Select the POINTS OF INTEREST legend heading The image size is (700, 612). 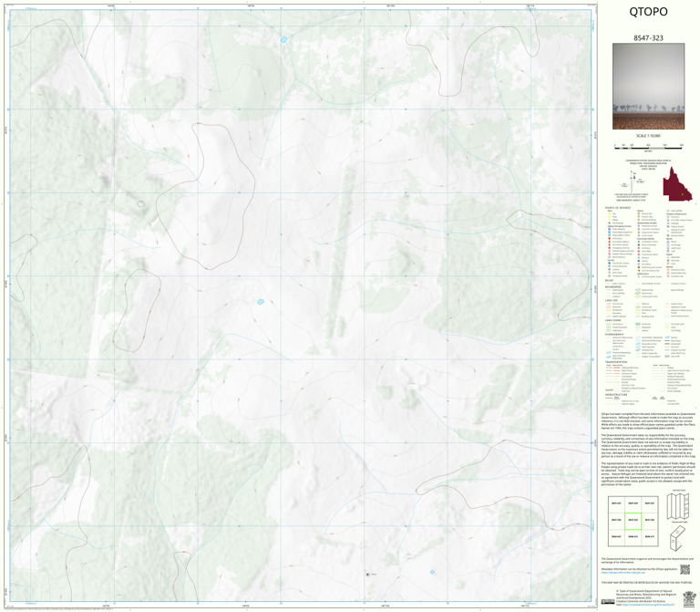point(618,208)
